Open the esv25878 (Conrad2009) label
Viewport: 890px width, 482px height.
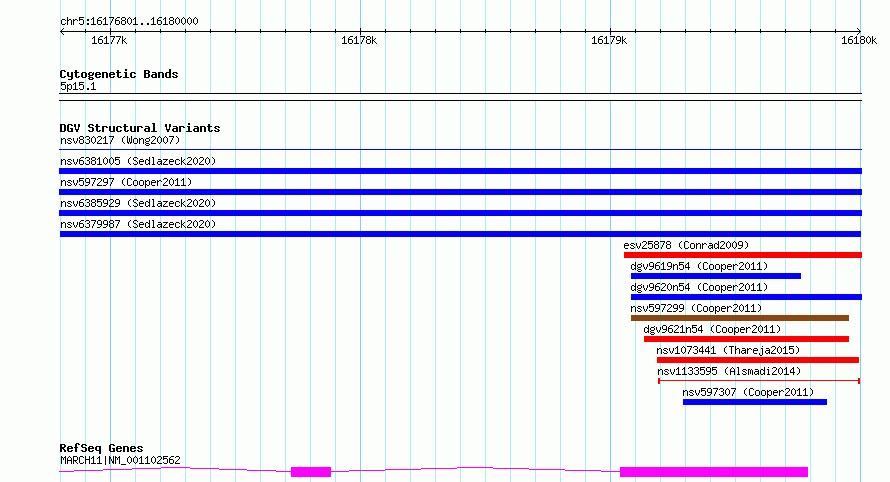point(686,245)
